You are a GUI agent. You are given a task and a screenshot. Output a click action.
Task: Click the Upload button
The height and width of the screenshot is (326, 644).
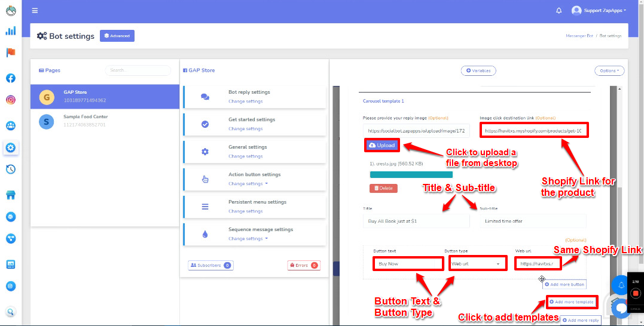click(382, 145)
